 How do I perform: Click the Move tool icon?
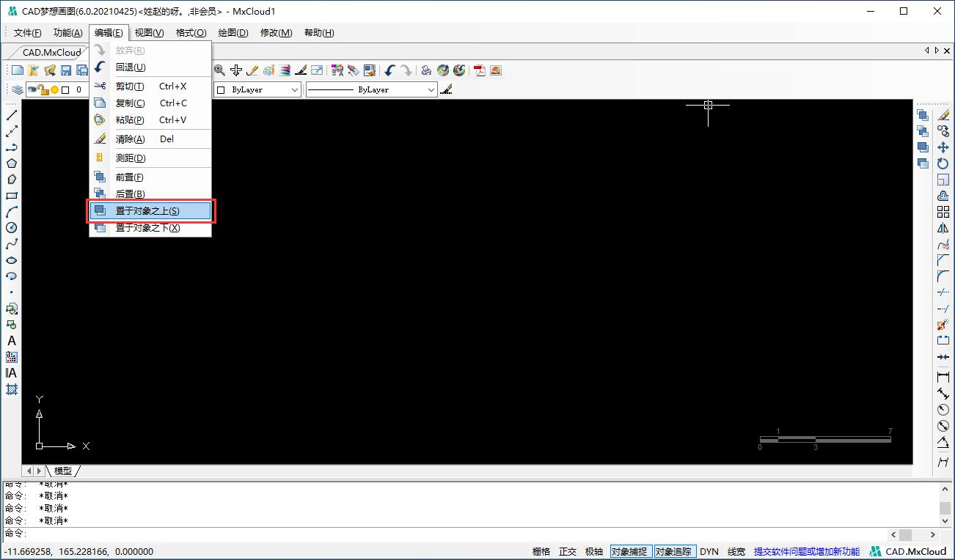(943, 147)
